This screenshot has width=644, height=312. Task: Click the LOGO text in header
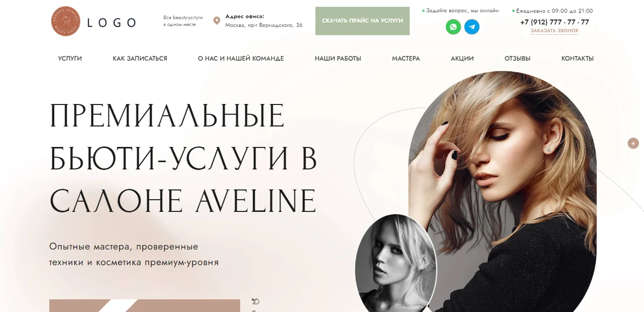click(x=111, y=22)
